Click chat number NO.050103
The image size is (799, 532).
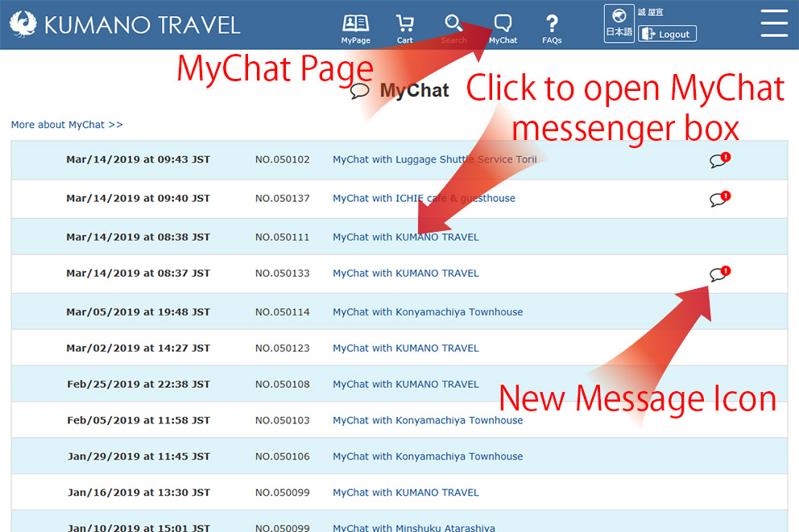(282, 420)
